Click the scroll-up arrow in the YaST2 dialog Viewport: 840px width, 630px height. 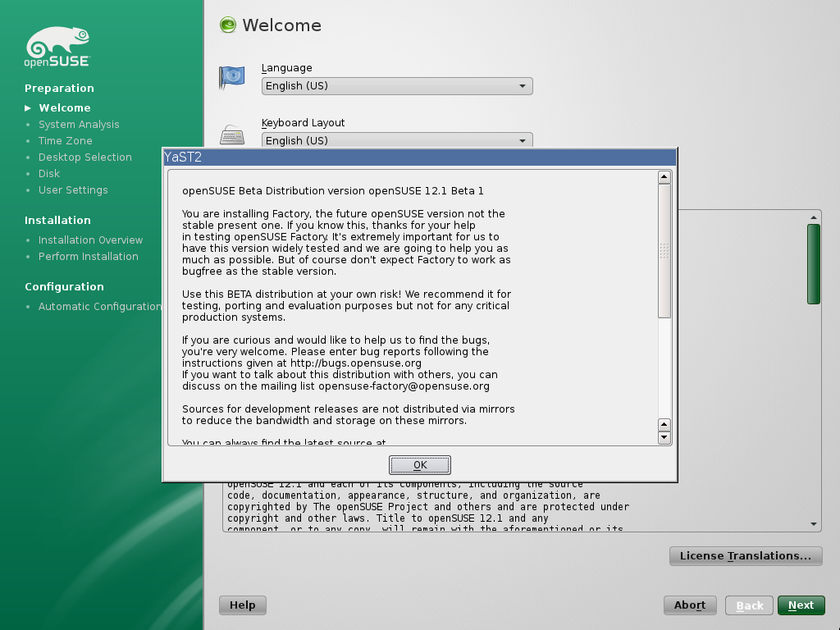tap(664, 176)
